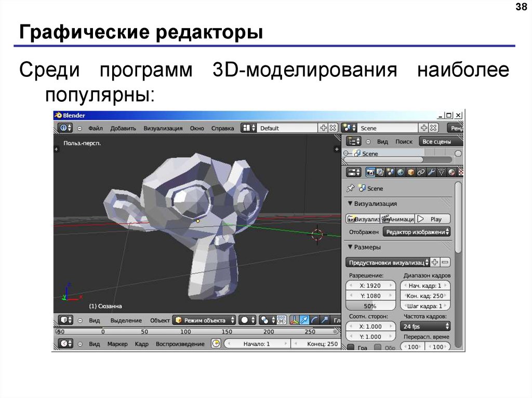532x398 pixels.
Task: Remove render preset with minus button
Action: coord(445,263)
